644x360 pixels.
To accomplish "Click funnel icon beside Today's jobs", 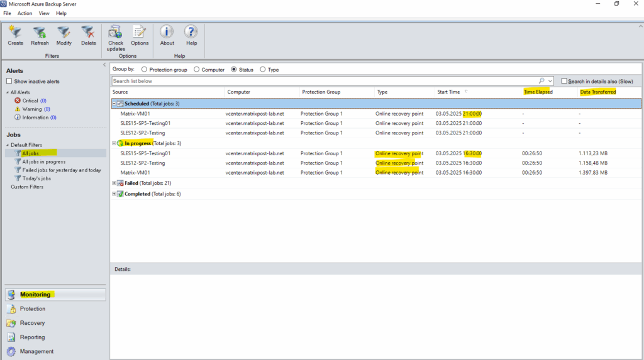I will 18,178.
